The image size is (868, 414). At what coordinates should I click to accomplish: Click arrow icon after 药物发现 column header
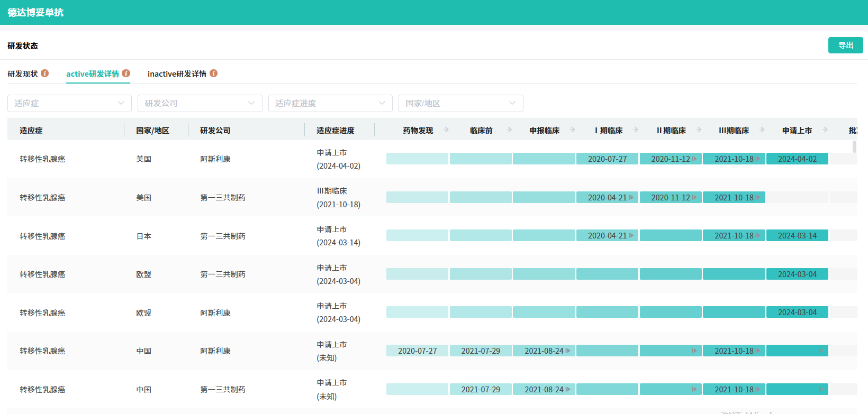[x=446, y=130]
